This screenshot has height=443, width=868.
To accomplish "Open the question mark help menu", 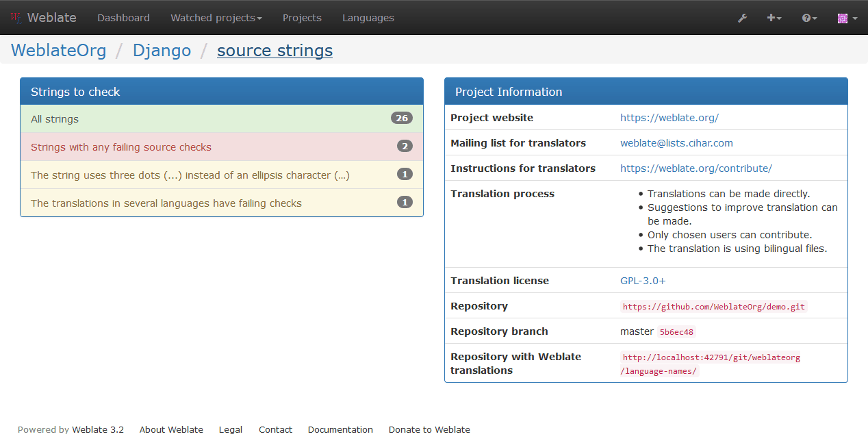I will (x=810, y=18).
